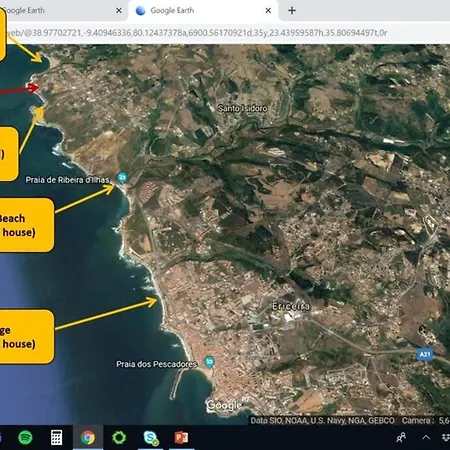Close the first Google Earth tab
This screenshot has height=450, width=450.
coord(119,11)
